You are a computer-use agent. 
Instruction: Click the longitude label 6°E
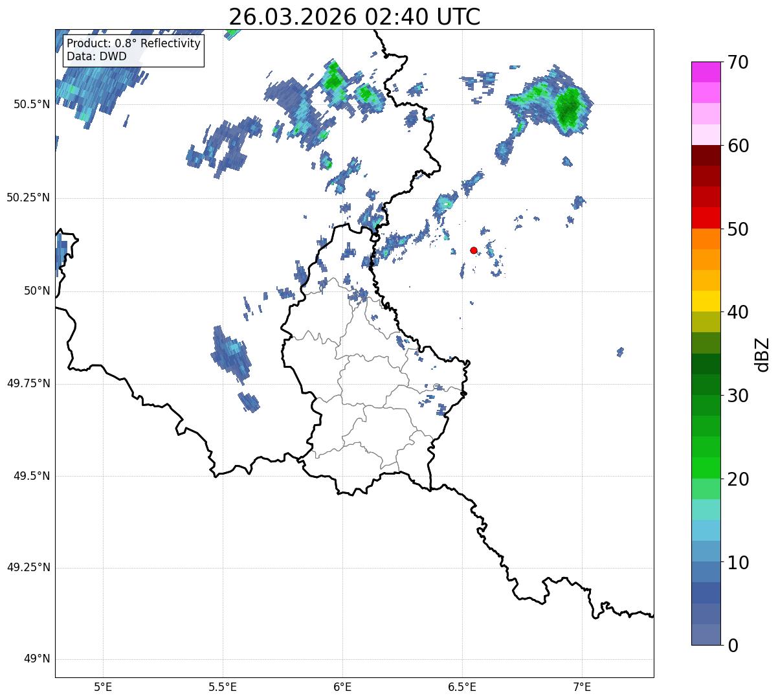(342, 686)
